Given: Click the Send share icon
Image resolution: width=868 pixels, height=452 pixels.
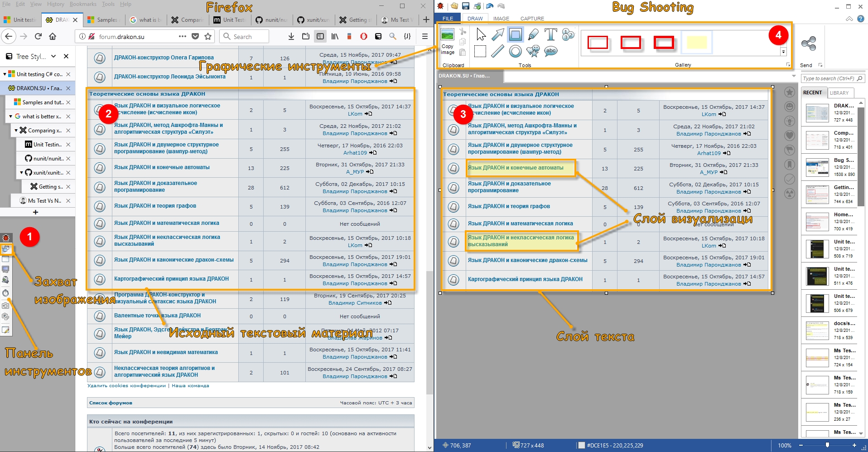Looking at the screenshot, I should point(808,44).
